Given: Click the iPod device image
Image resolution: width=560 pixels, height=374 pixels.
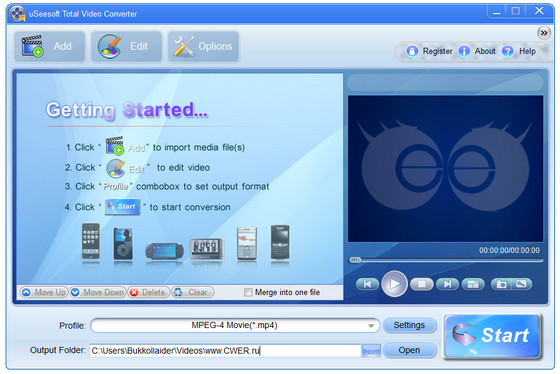Looking at the screenshot, I should (123, 243).
